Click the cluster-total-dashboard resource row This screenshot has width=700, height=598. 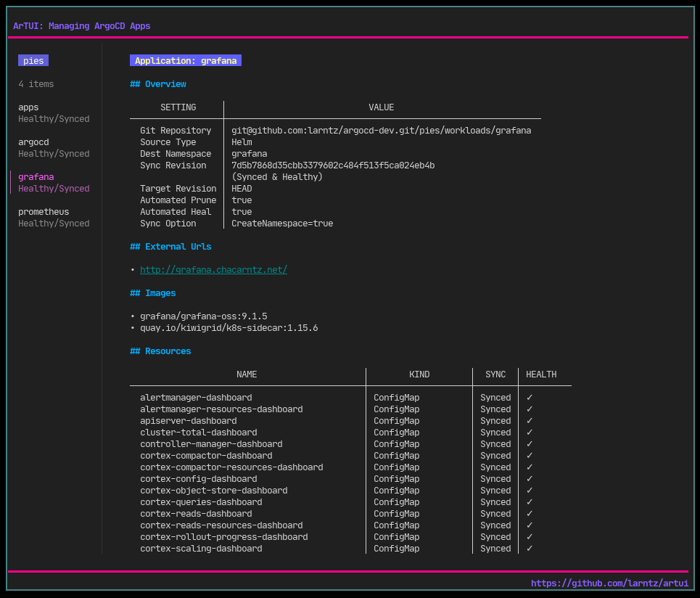point(350,433)
